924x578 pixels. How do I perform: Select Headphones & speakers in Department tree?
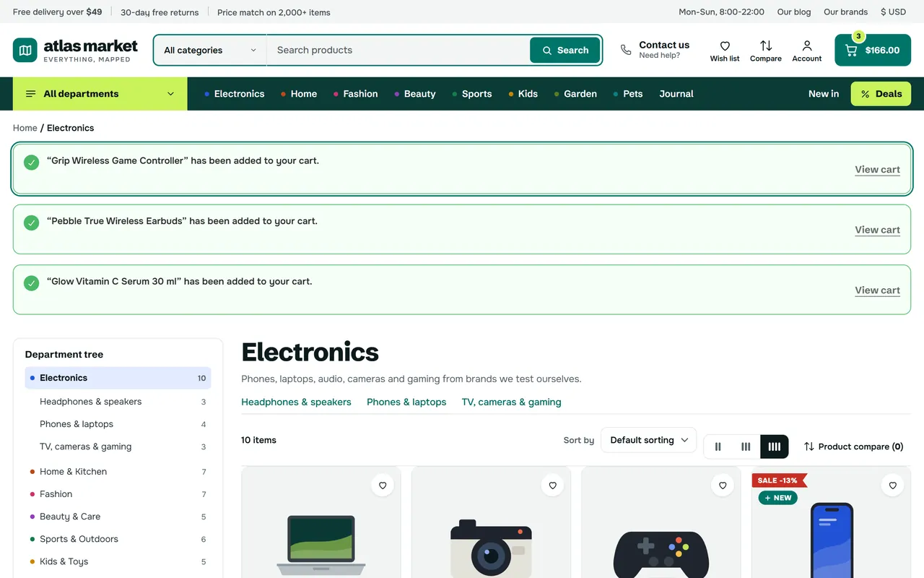coord(91,402)
